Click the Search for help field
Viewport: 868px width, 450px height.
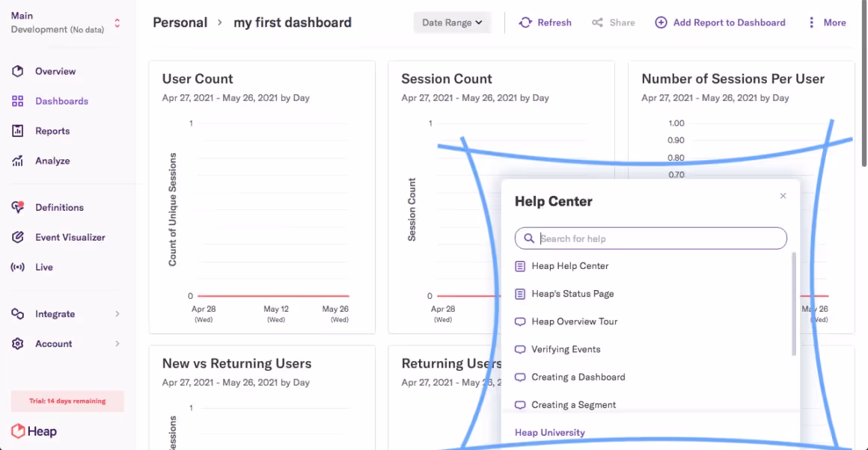651,238
